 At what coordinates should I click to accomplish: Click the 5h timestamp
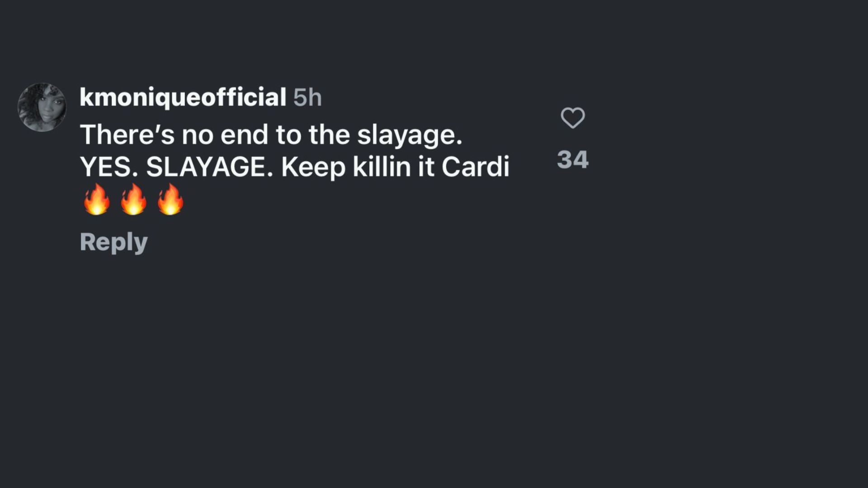pos(307,98)
